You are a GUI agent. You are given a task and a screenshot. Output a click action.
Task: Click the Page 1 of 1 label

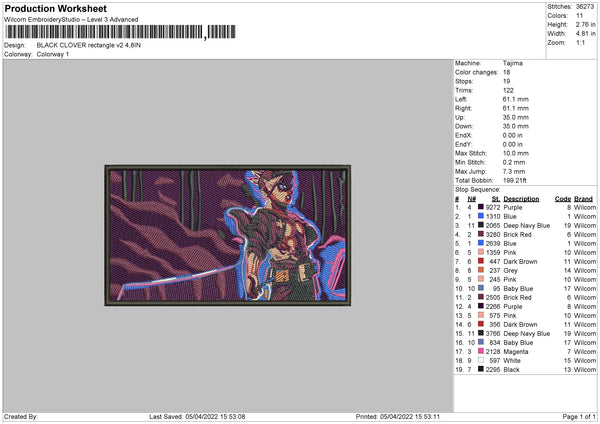[579, 416]
